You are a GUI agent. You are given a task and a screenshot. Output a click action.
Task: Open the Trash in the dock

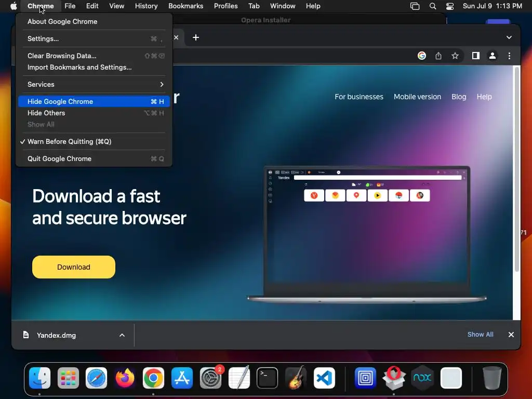click(492, 378)
